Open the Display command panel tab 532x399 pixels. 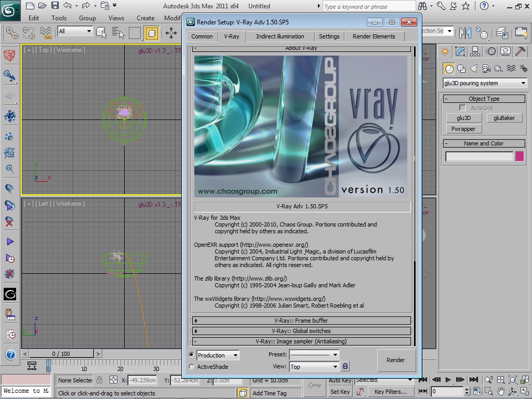tap(506, 51)
